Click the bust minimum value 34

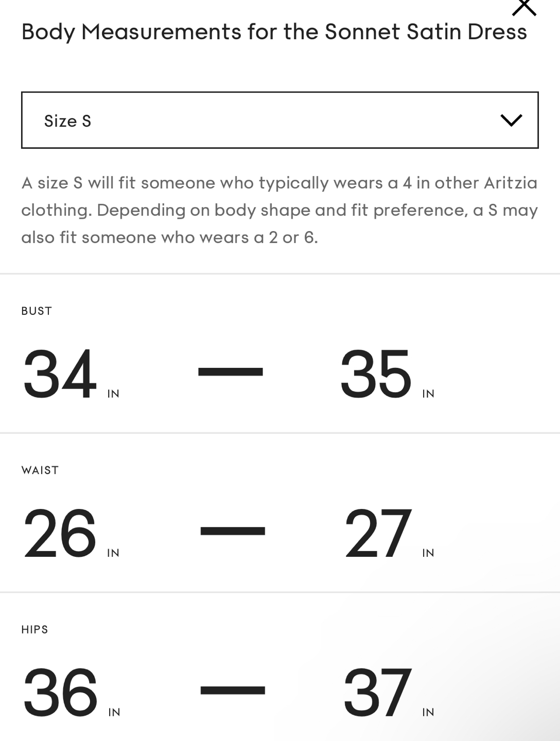tap(60, 374)
